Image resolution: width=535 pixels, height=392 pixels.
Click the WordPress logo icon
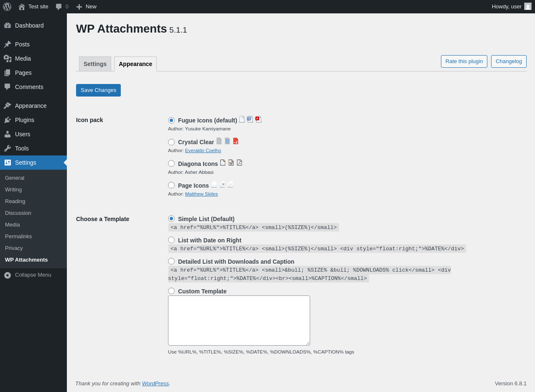coord(7,7)
